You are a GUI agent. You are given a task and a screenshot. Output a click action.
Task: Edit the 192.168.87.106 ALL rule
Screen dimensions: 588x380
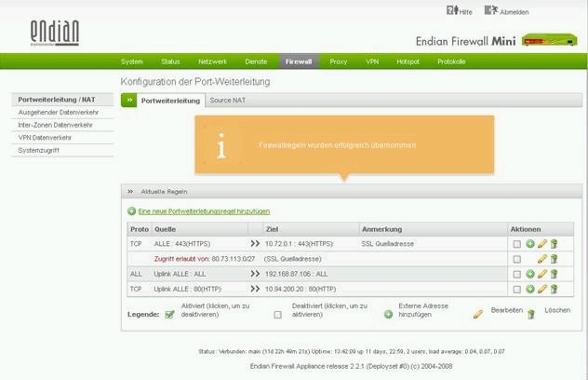541,274
